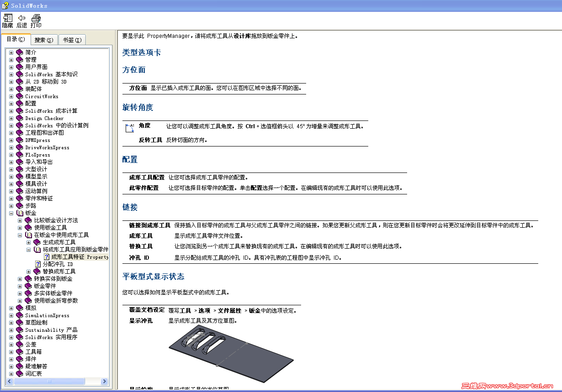Expand the 替换成形工具 node
Image resolution: width=562 pixels, height=392 pixels.
pos(28,272)
